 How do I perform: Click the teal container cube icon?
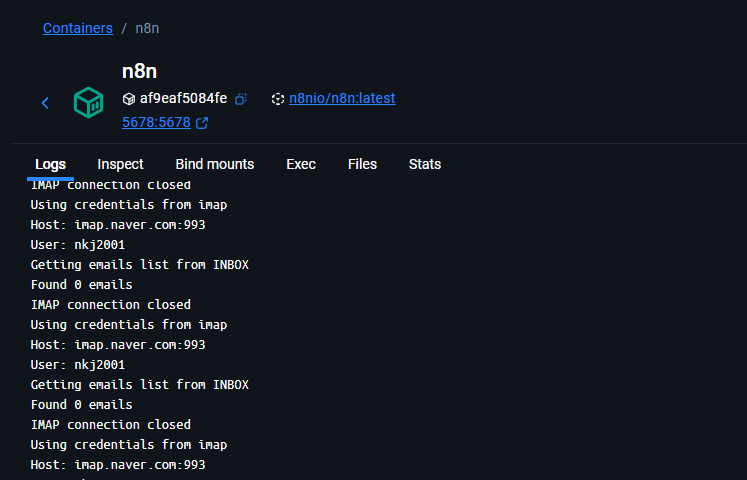[89, 102]
